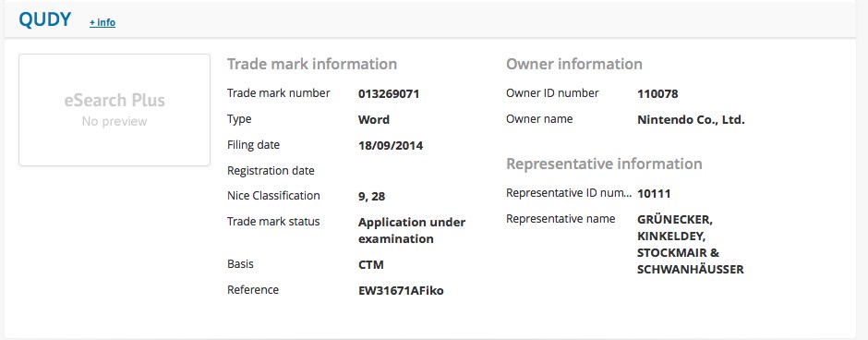The image size is (868, 340).
Task: Open the + info link
Action: (102, 23)
